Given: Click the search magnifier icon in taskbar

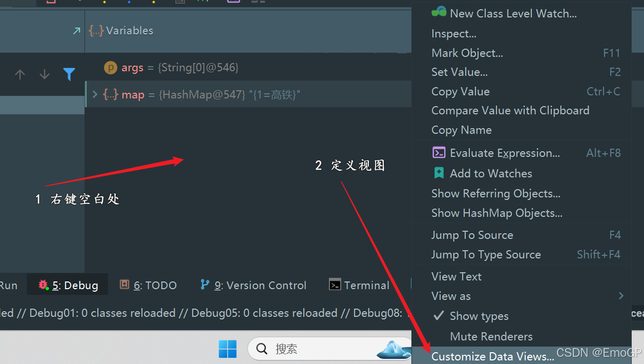Looking at the screenshot, I should click(x=262, y=349).
